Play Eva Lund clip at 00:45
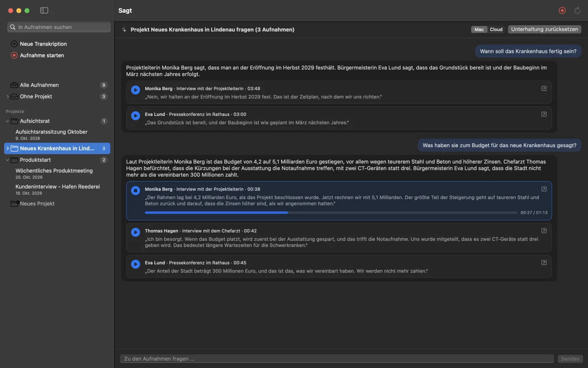 (136, 264)
